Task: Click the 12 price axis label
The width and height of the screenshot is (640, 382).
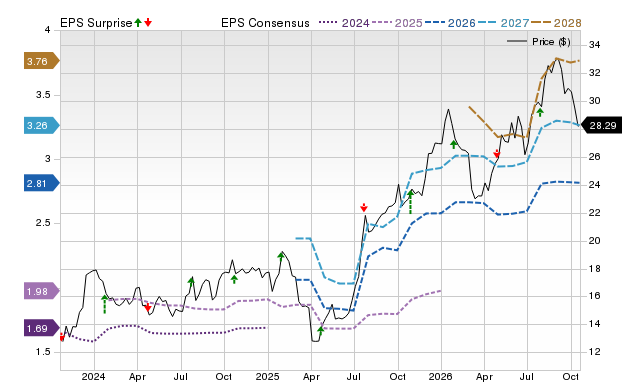Action: pos(594,352)
